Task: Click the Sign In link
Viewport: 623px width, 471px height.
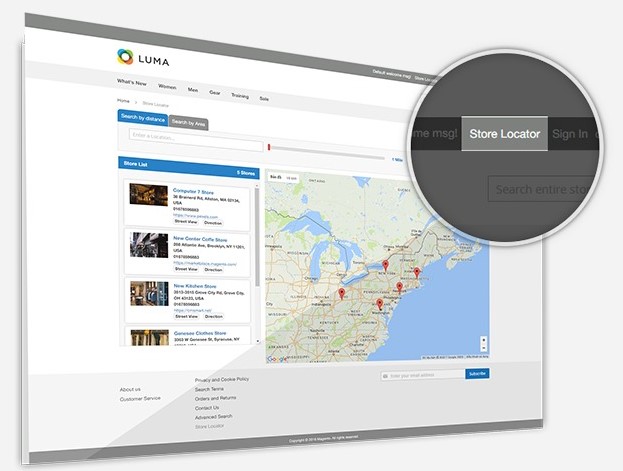Action: [x=569, y=134]
